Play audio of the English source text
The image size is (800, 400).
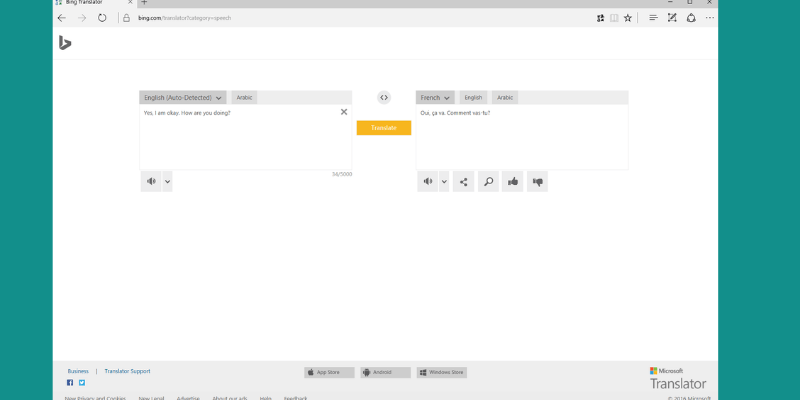[151, 182]
